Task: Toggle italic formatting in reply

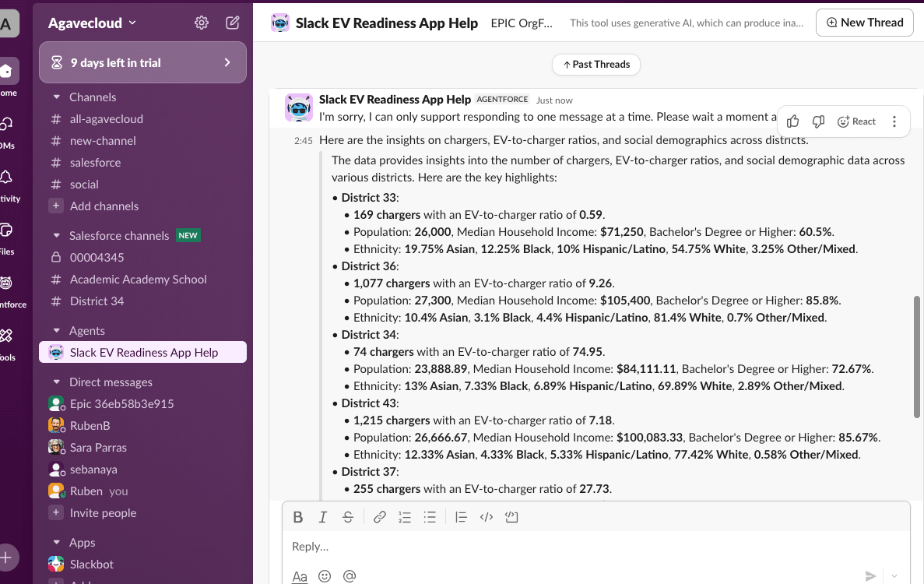Action: 322,517
